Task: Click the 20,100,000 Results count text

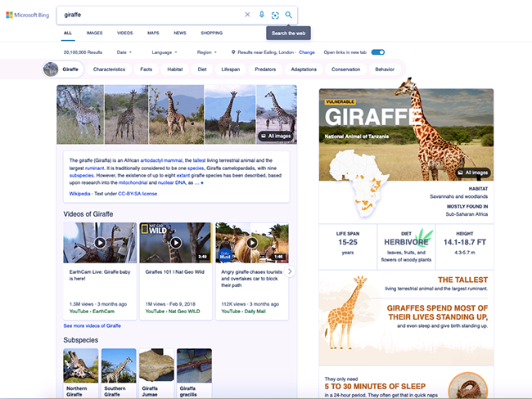Action: point(83,52)
